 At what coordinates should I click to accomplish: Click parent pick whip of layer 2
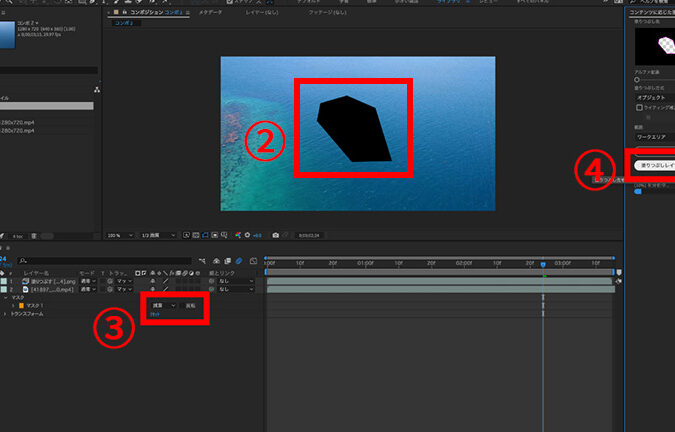(211, 290)
